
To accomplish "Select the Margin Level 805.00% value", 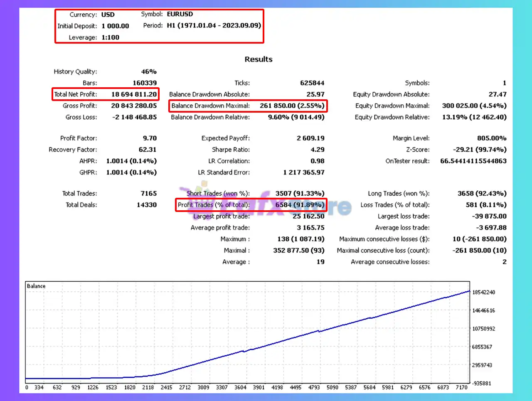I will (491, 138).
